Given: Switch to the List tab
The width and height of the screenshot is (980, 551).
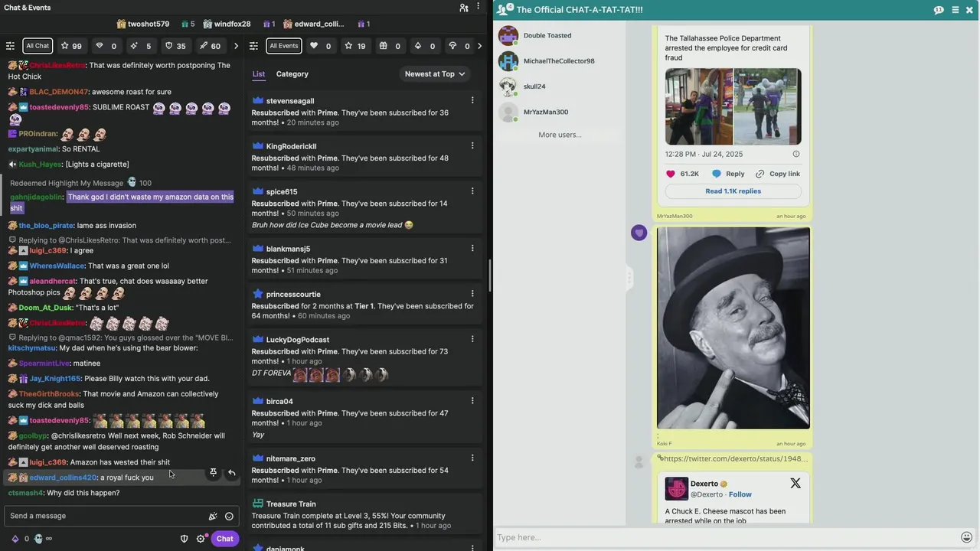Looking at the screenshot, I should 259,74.
